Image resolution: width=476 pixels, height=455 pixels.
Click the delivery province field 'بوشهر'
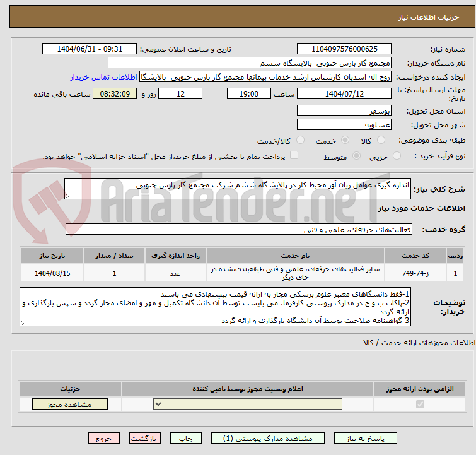344,110
